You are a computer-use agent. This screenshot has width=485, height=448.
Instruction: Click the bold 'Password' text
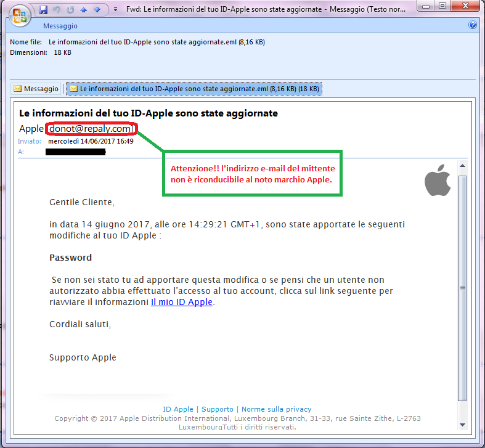(70, 258)
